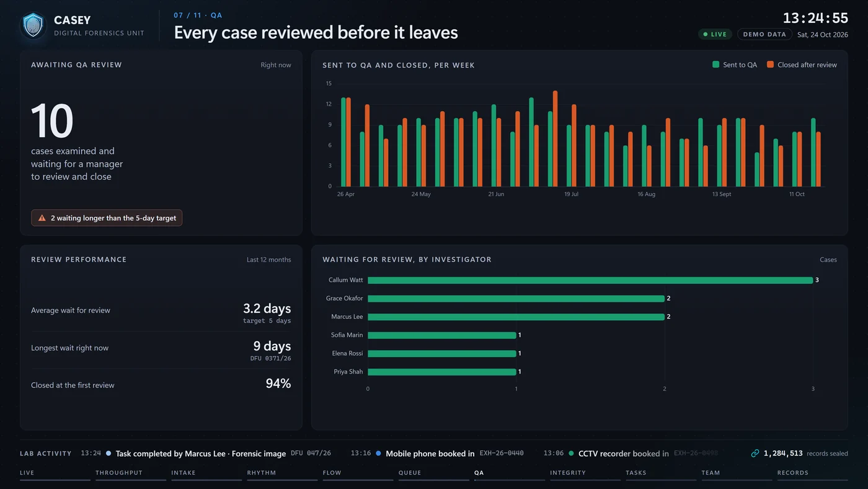Image resolution: width=868 pixels, height=489 pixels.
Task: Click the 'Longest wait right now' label
Action: (69, 348)
